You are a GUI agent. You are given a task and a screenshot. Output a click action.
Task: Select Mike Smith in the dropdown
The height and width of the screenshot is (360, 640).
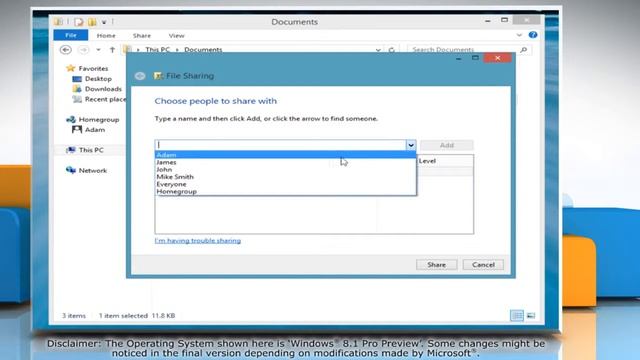click(x=285, y=177)
